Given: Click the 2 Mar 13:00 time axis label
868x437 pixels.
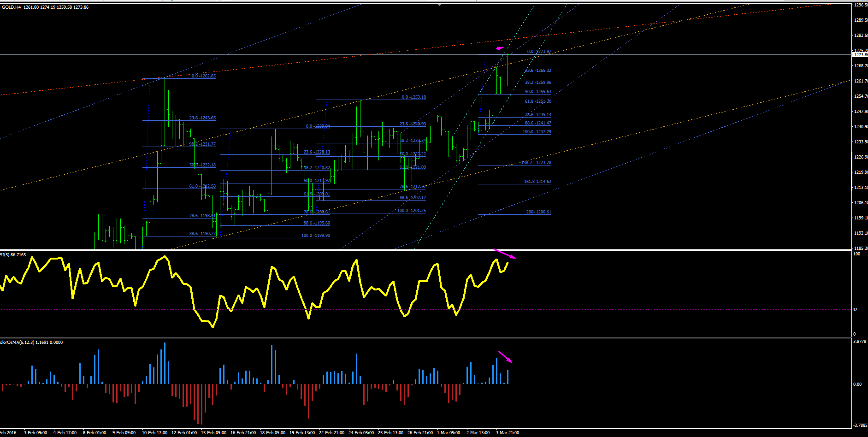Looking at the screenshot, I should pos(478,433).
